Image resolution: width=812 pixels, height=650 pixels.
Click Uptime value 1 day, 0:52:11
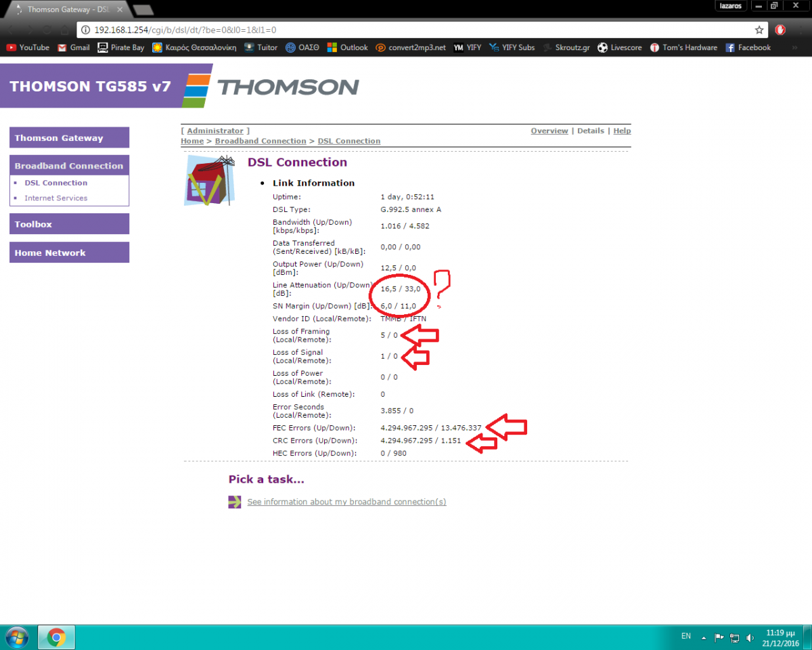coord(407,196)
